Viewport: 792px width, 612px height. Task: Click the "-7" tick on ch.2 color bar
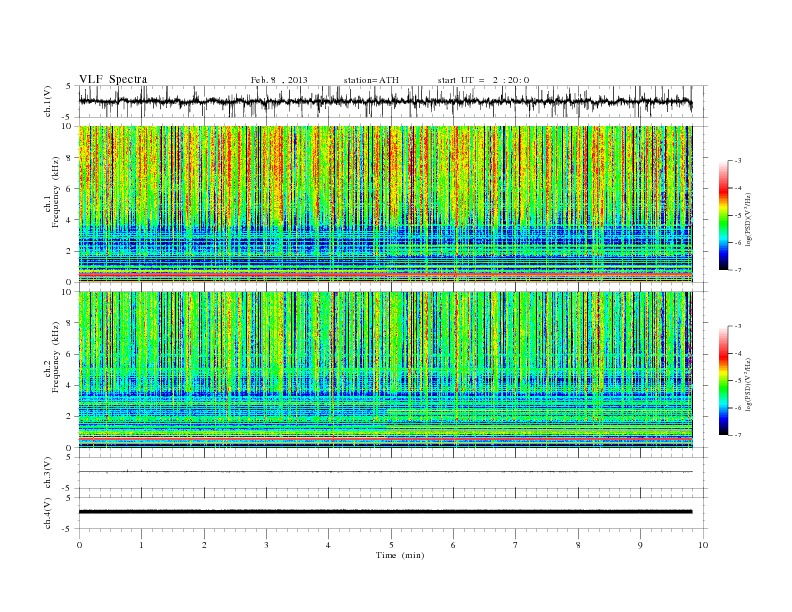coord(738,435)
